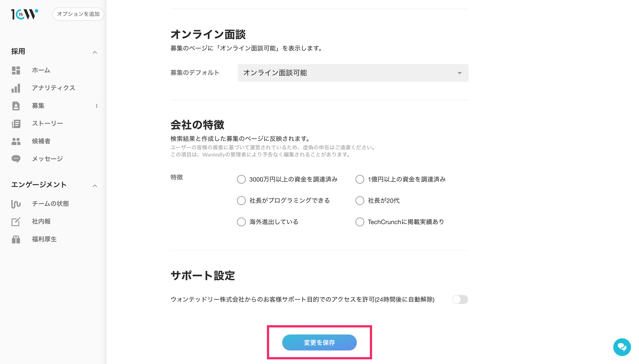Open the 候補者 people icon
This screenshot has height=364, width=639.
coord(16,141)
